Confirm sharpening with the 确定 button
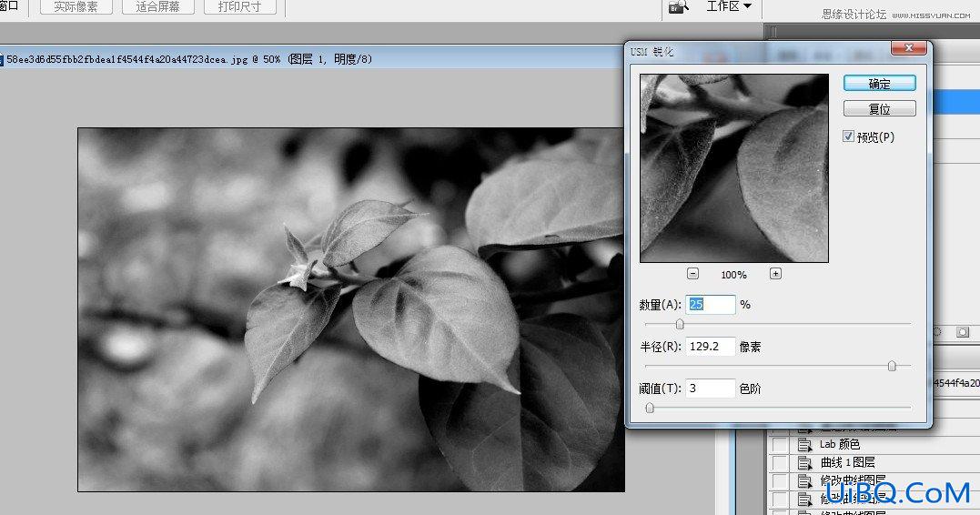 click(879, 83)
